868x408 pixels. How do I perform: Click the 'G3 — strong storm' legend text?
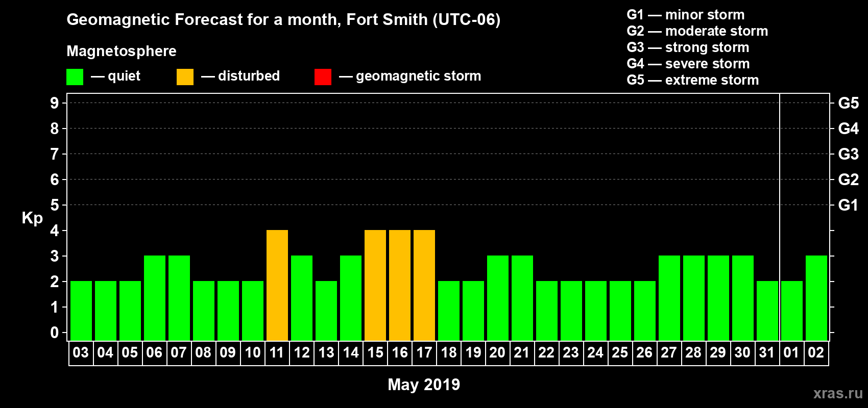pyautogui.click(x=688, y=47)
